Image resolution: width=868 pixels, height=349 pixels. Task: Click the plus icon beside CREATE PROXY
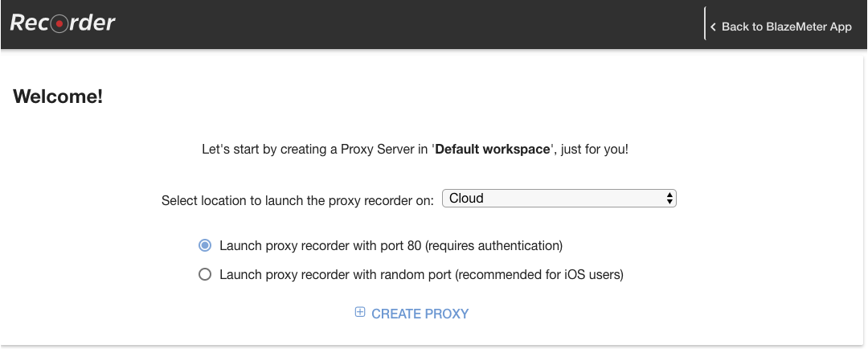click(360, 313)
